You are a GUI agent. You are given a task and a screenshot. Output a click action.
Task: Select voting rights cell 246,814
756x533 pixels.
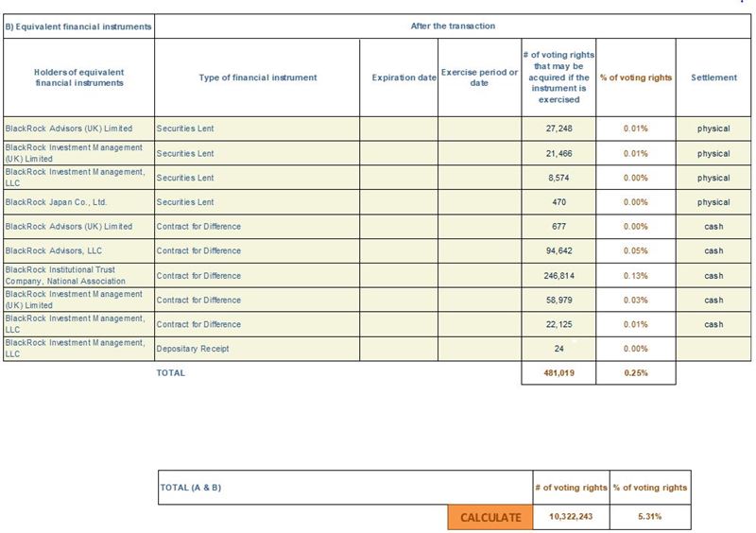click(558, 275)
